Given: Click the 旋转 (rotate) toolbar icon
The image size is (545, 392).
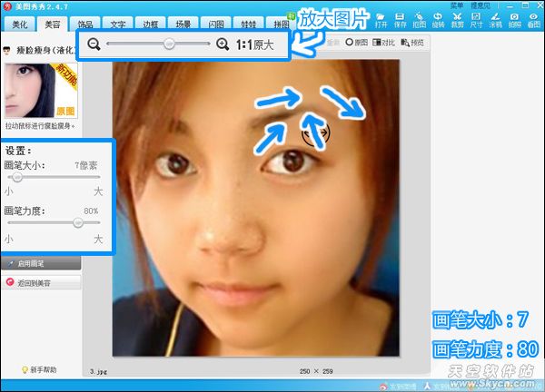Looking at the screenshot, I should coord(438,20).
